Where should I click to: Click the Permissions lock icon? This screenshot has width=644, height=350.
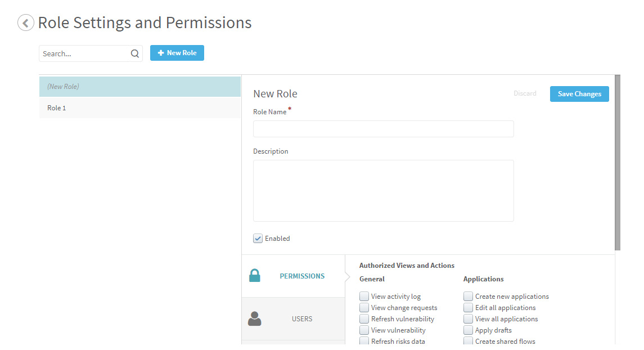coord(255,276)
